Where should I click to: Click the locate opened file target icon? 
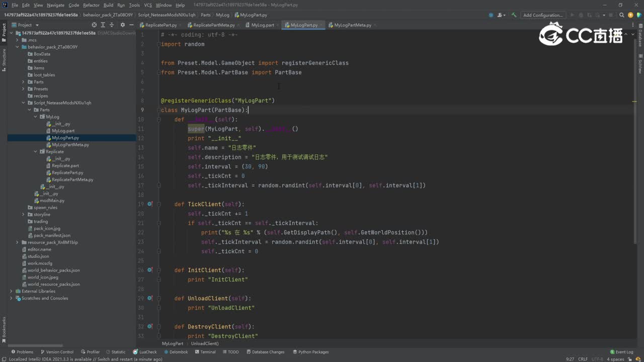point(94,25)
